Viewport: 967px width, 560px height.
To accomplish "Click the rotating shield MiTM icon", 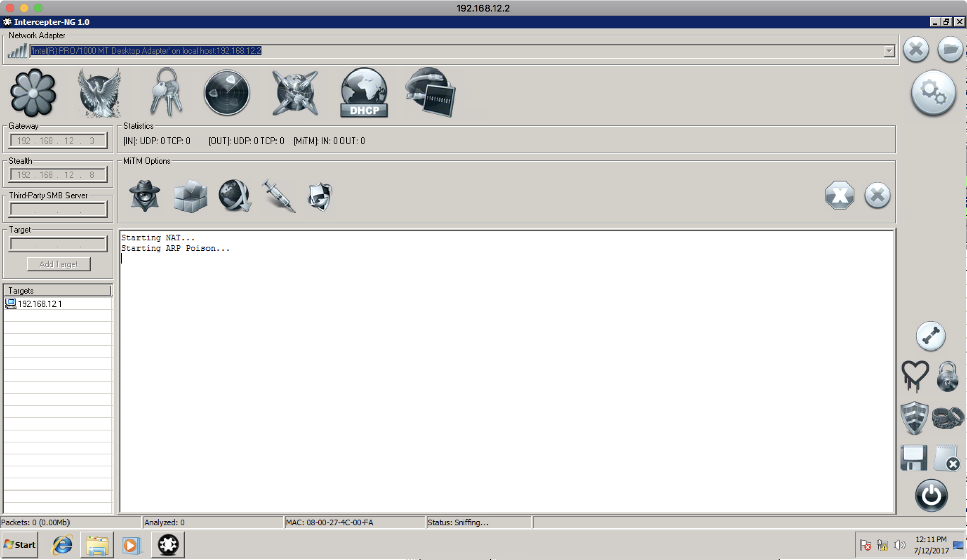I will coord(320,196).
